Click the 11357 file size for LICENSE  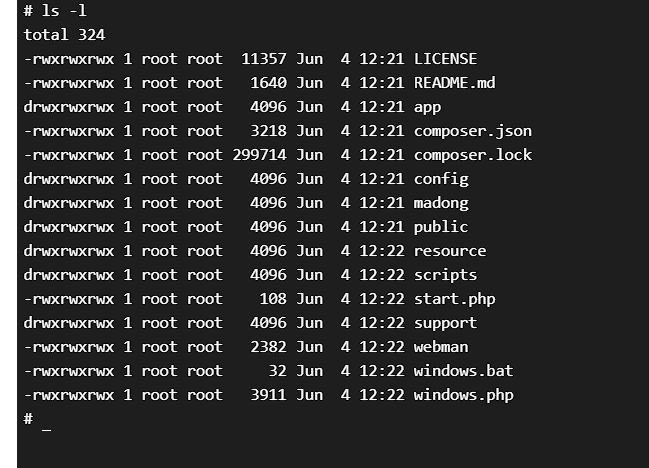click(x=264, y=59)
